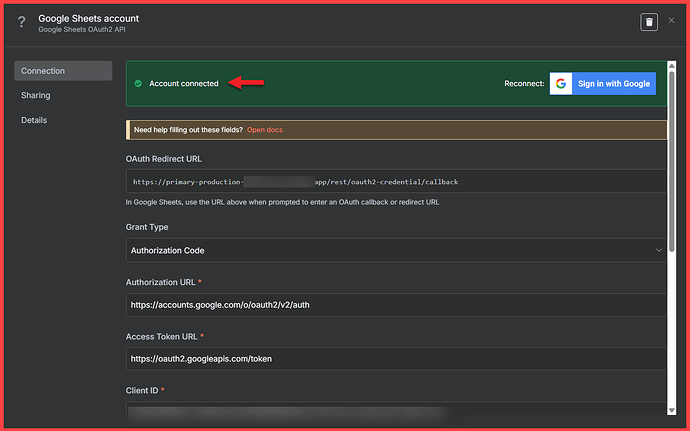The height and width of the screenshot is (431, 690).
Task: Click the Client ID label
Action: 142,390
